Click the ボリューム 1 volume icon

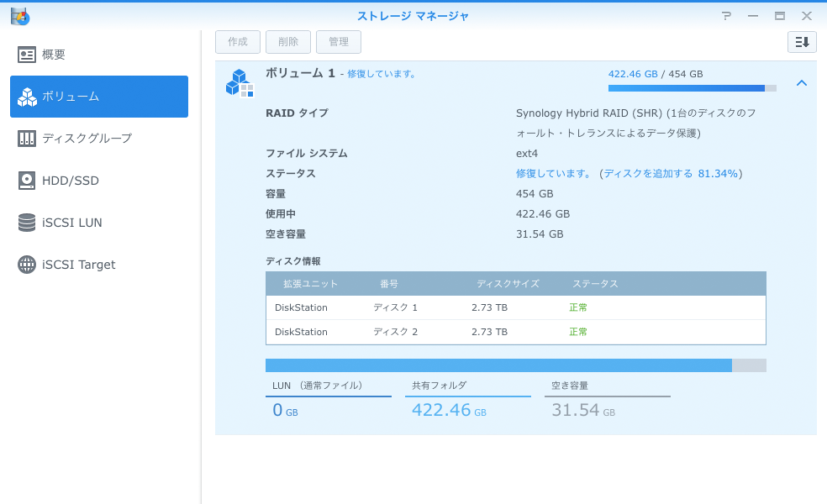pos(240,83)
